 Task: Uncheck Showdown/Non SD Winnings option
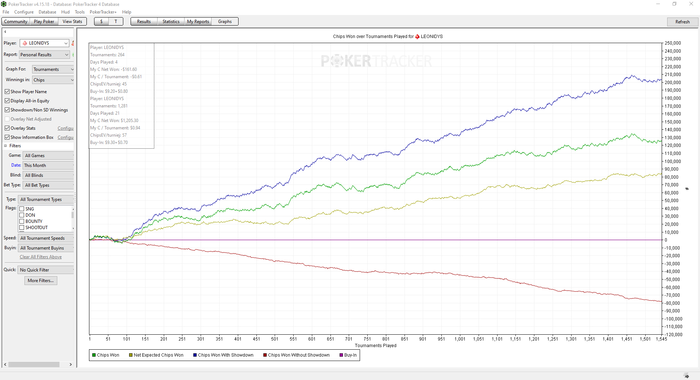7,110
